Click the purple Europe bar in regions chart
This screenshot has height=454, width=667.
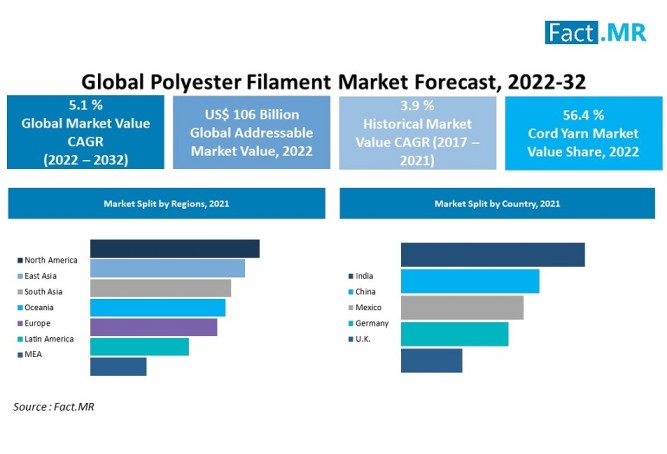coord(153,327)
